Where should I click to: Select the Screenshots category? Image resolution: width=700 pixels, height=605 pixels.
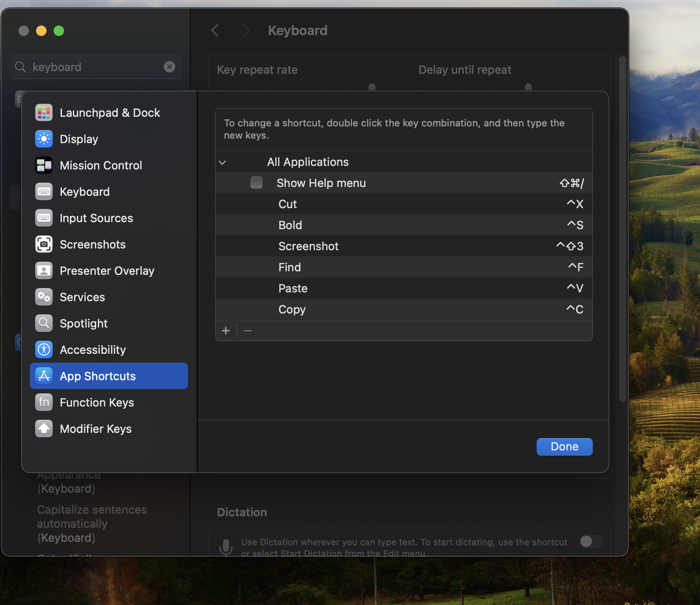click(109, 244)
